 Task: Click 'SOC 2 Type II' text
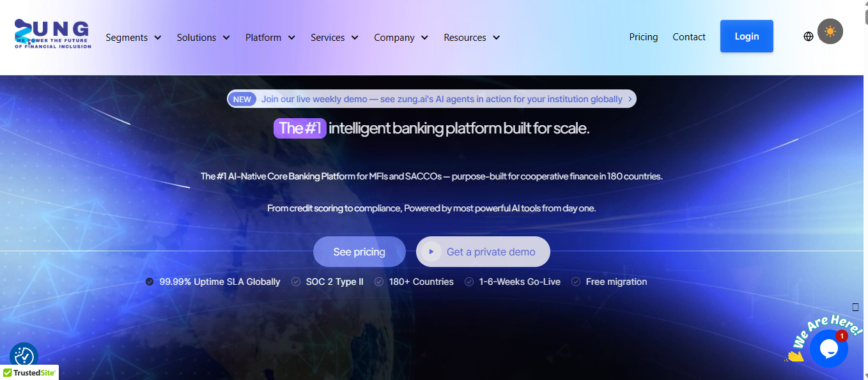coord(335,282)
